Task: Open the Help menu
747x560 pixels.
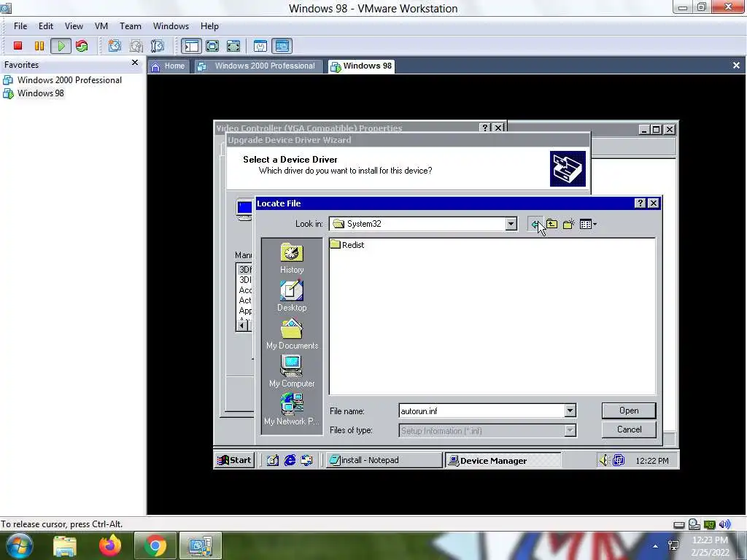Action: click(209, 26)
